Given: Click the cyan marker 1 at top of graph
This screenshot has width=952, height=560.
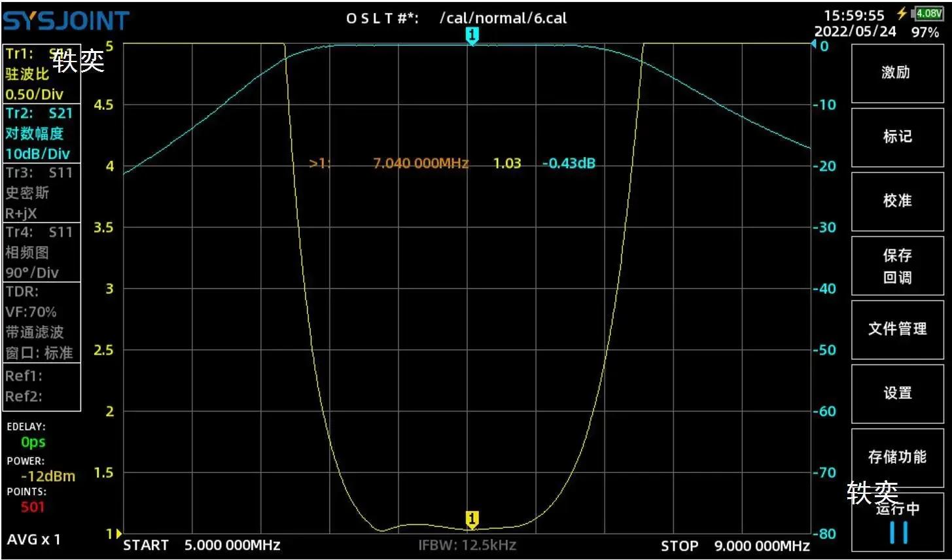Looking at the screenshot, I should (472, 36).
